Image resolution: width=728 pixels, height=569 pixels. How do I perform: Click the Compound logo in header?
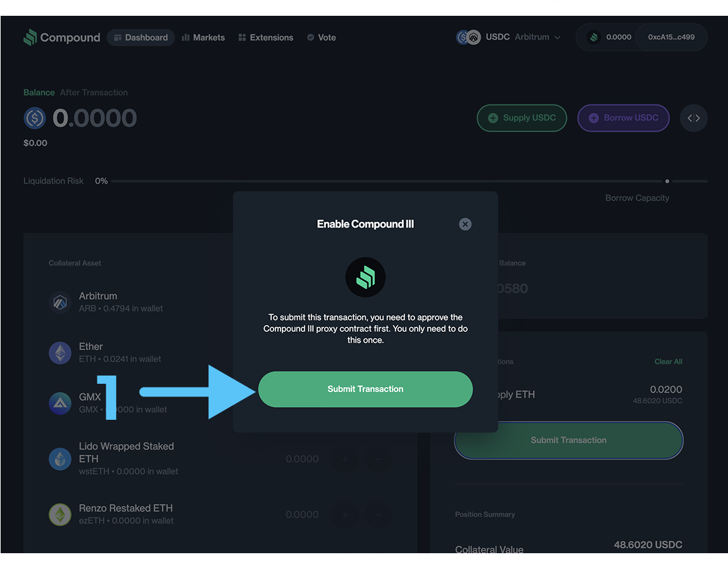[x=61, y=37]
